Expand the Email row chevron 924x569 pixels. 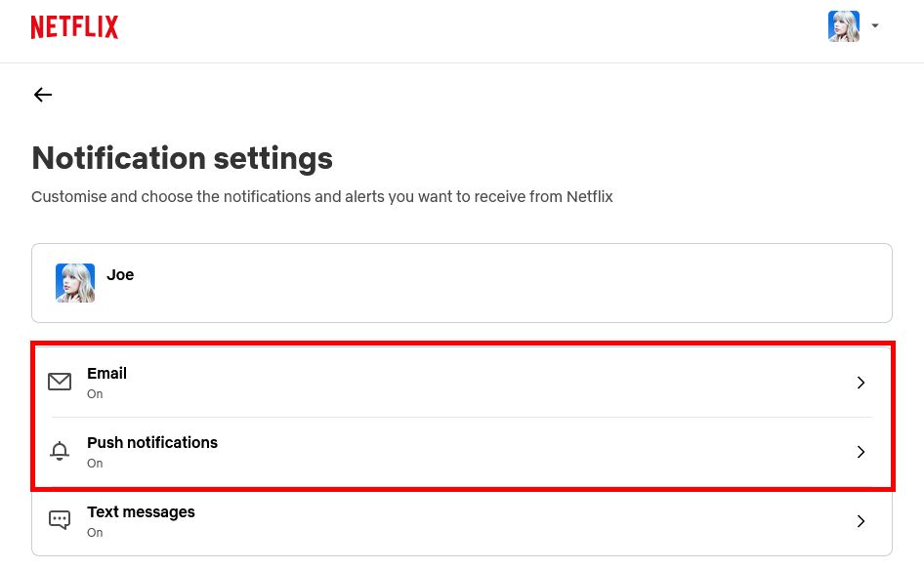[861, 383]
